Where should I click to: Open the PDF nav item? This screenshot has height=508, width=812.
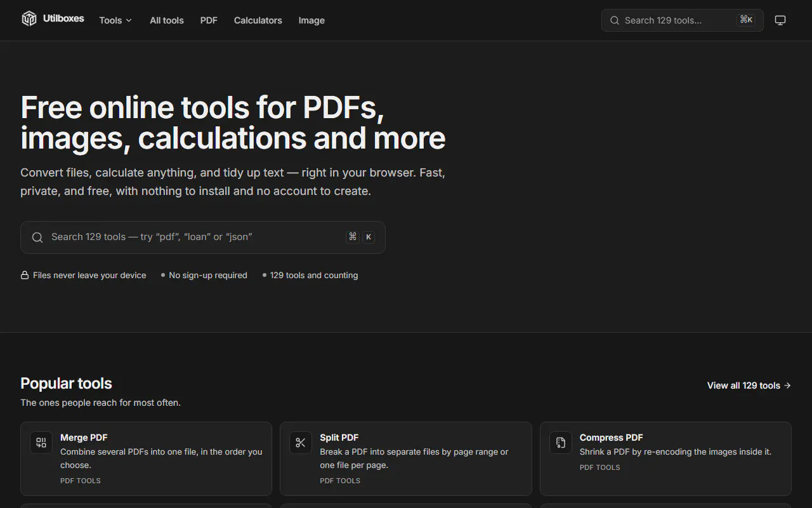[209, 20]
